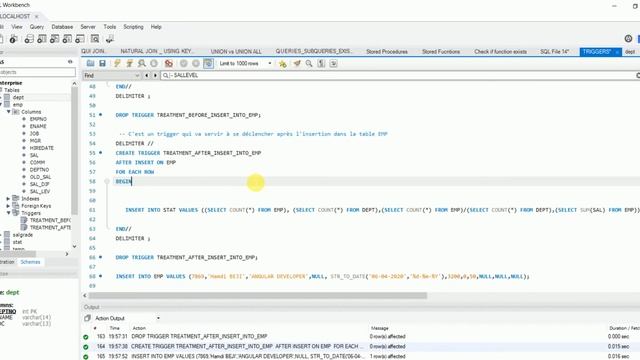The width and height of the screenshot is (640, 360).
Task: Click the search table data icon in main toolbar
Action: click(x=95, y=39)
